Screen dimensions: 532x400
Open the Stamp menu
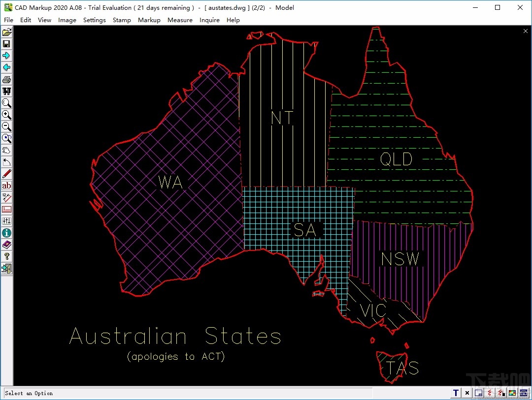[122, 20]
